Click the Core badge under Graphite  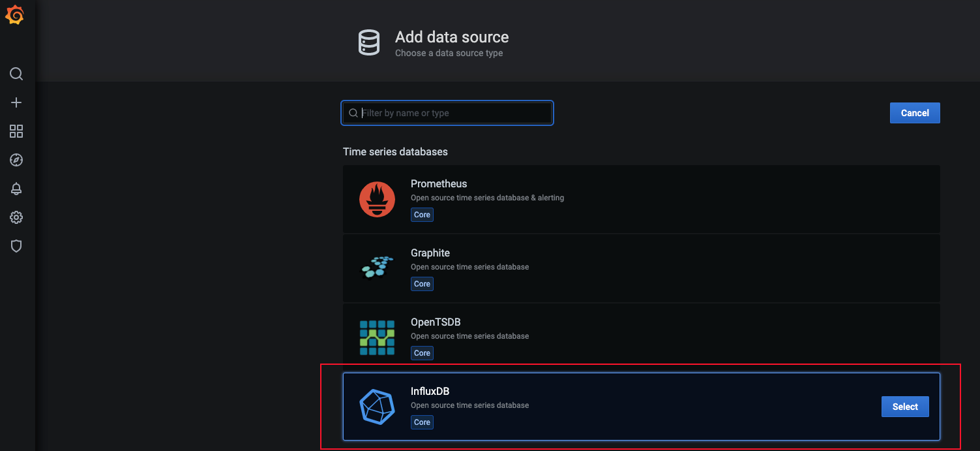click(x=422, y=284)
